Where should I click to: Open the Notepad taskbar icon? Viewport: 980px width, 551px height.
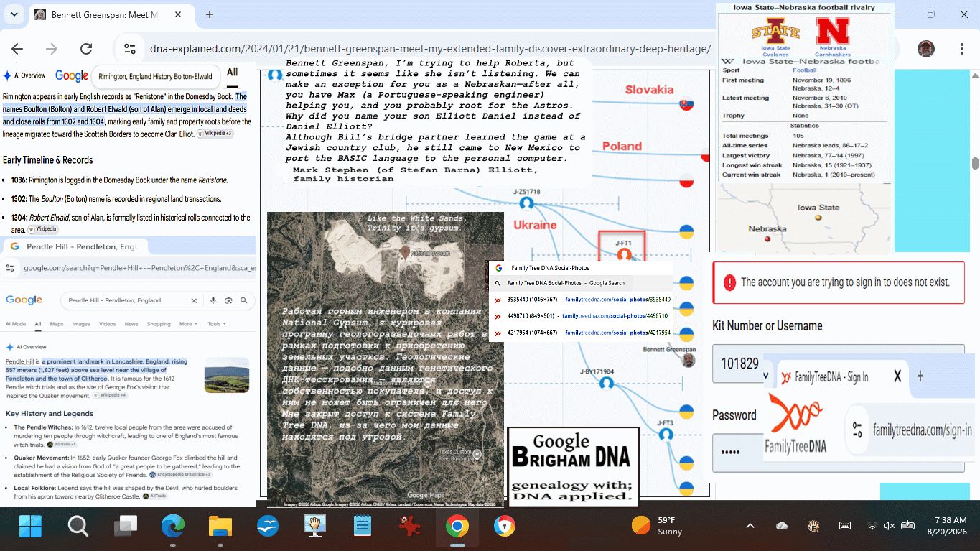(363, 527)
